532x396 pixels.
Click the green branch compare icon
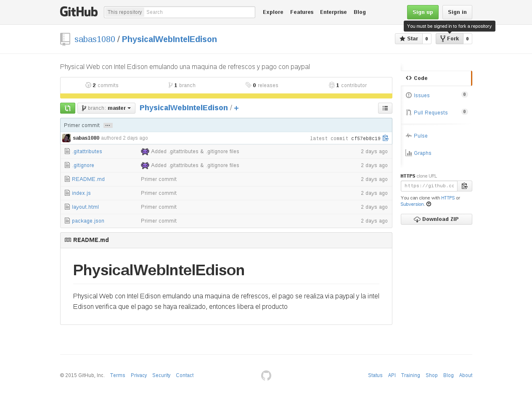68,108
